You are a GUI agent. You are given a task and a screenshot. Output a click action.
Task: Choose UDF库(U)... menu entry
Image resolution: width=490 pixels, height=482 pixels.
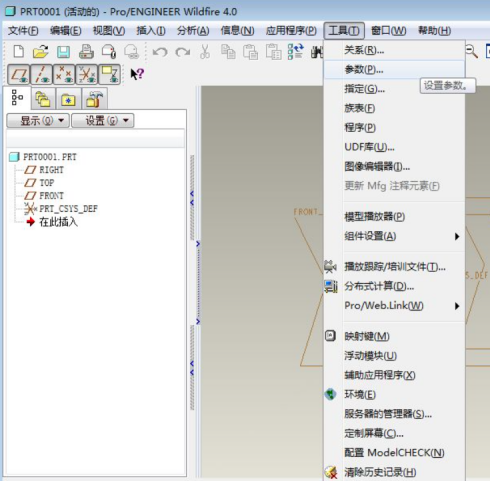(394, 147)
